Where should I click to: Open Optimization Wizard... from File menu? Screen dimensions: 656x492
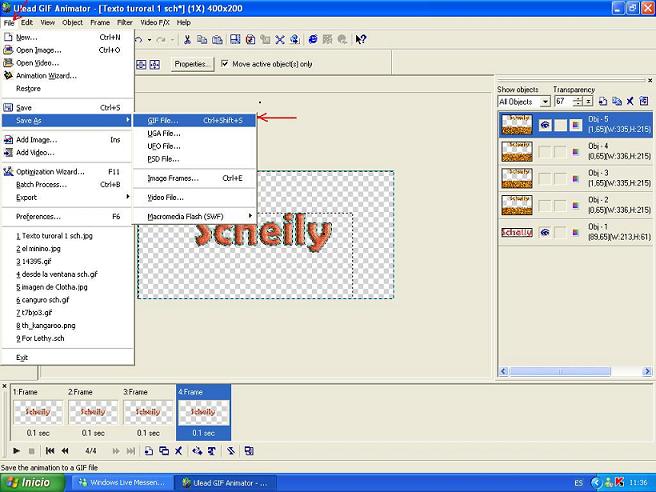pyautogui.click(x=67, y=172)
